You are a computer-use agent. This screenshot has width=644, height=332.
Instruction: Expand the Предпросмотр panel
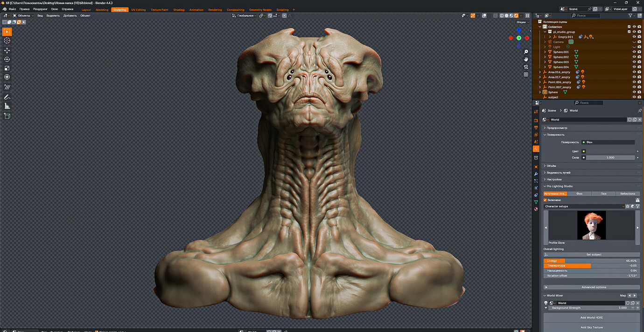592,128
